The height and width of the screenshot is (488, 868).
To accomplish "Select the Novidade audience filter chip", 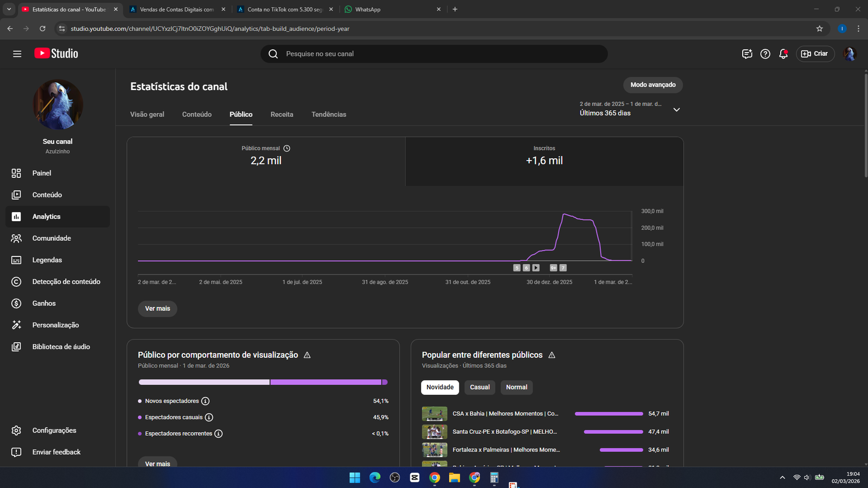I will click(x=439, y=387).
